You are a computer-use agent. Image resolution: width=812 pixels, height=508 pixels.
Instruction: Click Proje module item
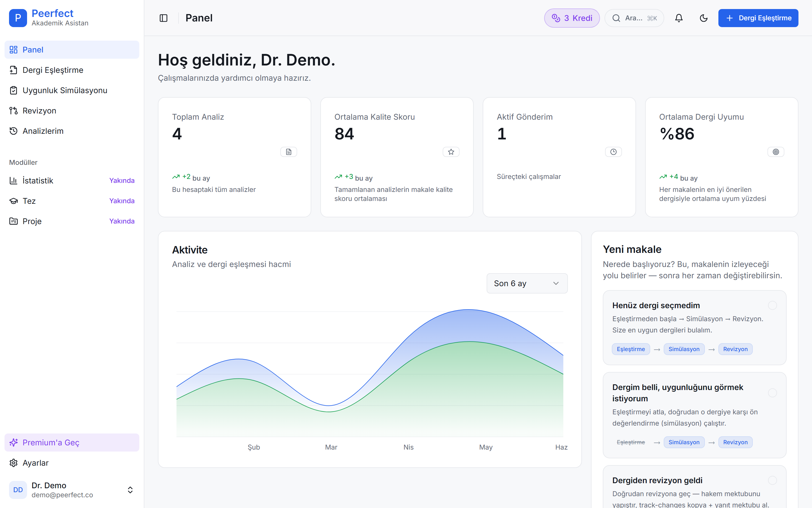[x=72, y=221]
